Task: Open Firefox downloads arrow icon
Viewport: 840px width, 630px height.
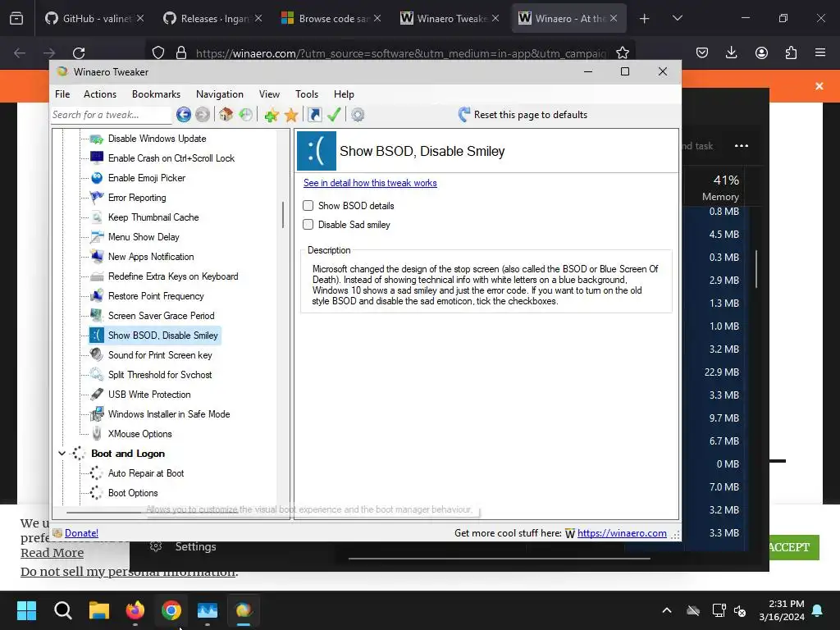Action: (731, 52)
